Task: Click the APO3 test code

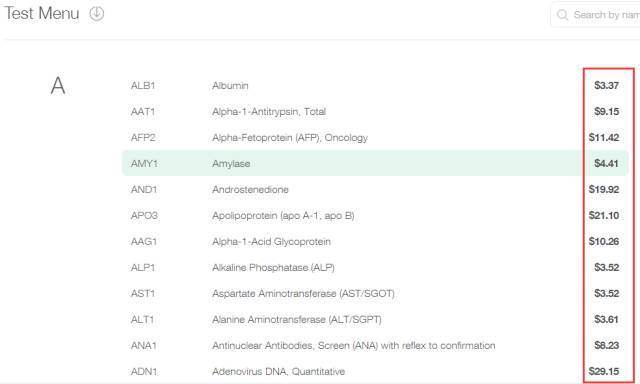Action: pyautogui.click(x=144, y=215)
